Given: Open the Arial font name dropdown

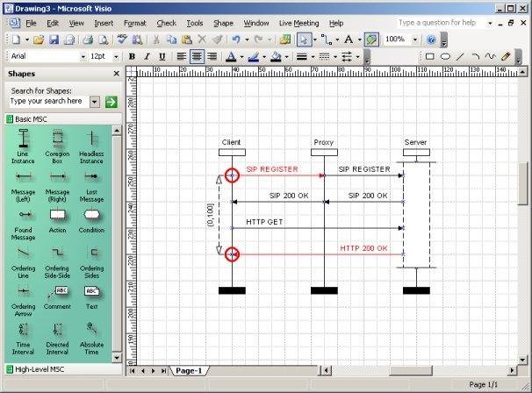Looking at the screenshot, I should (x=83, y=57).
